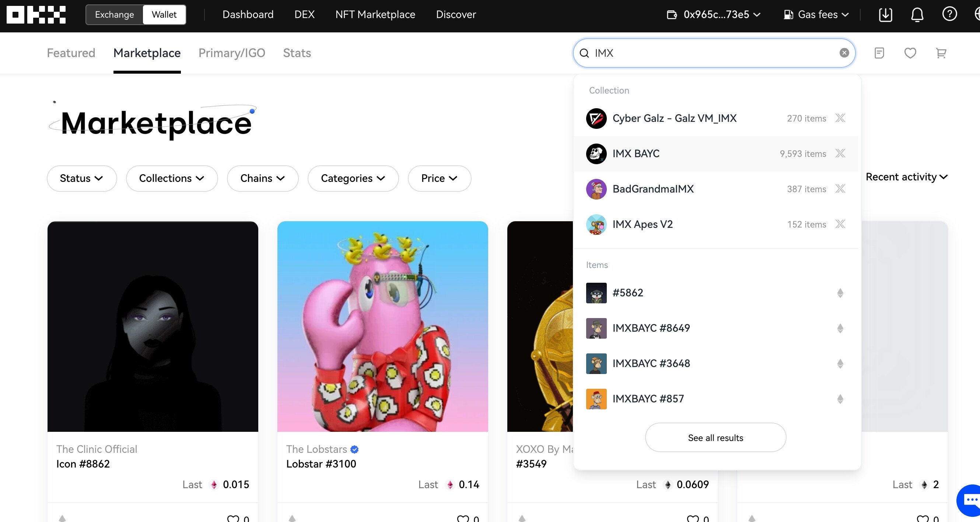Click the IMX Apes V2 avatar
The height and width of the screenshot is (522, 980).
coord(596,224)
